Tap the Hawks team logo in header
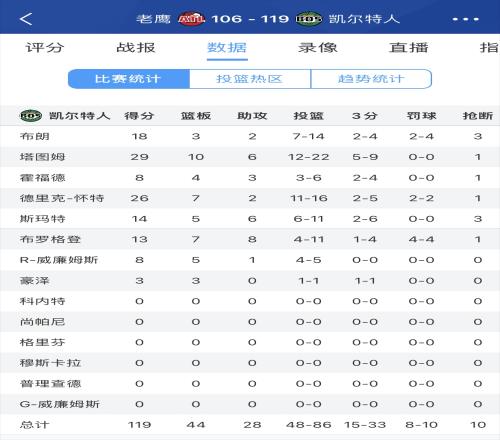500x440 pixels. pos(191,19)
